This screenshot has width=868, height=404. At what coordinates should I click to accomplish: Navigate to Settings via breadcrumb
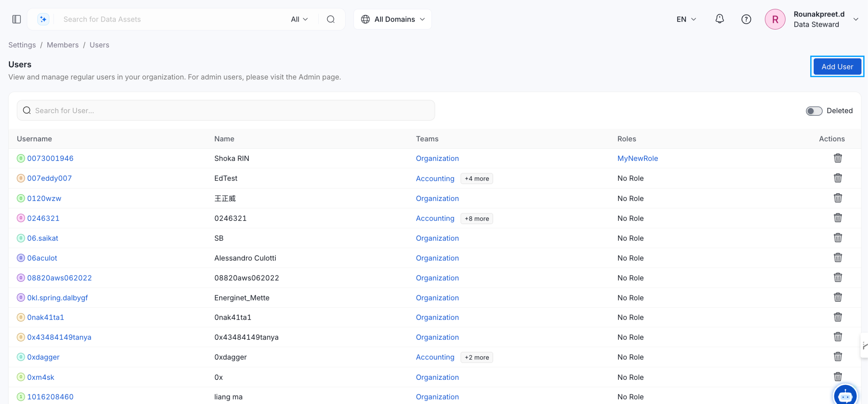tap(22, 45)
